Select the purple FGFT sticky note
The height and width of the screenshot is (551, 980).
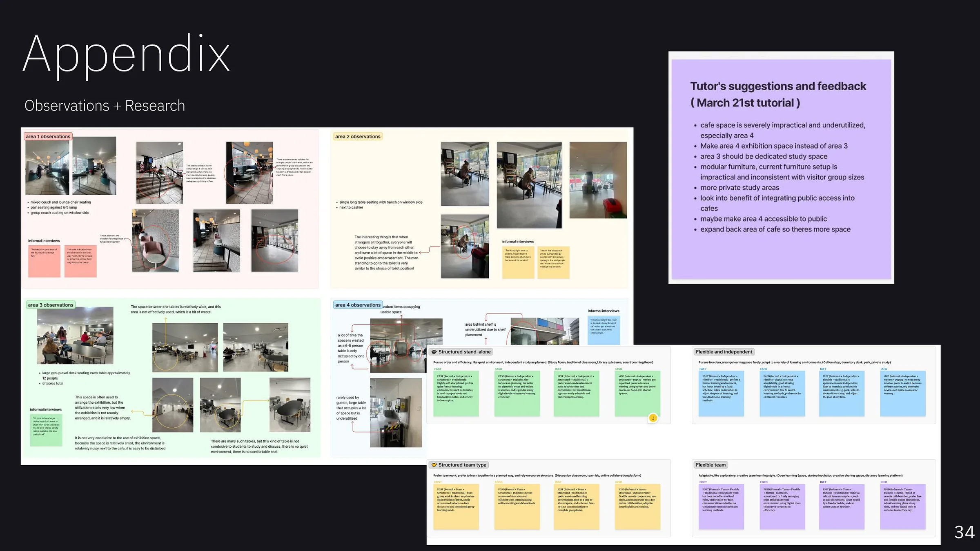coord(721,507)
